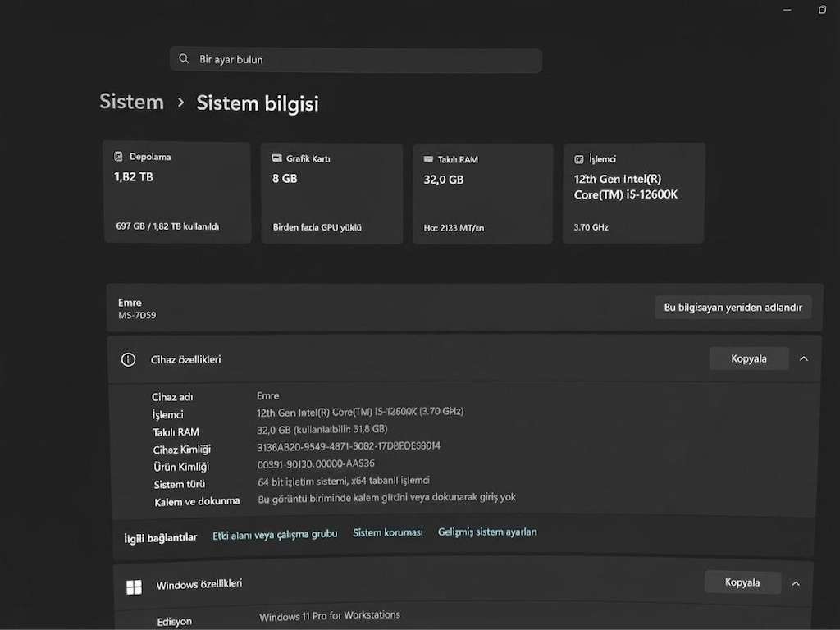Click "Bu bilgisayarı yeniden adlandır" button
Image resolution: width=840 pixels, height=630 pixels.
point(733,308)
